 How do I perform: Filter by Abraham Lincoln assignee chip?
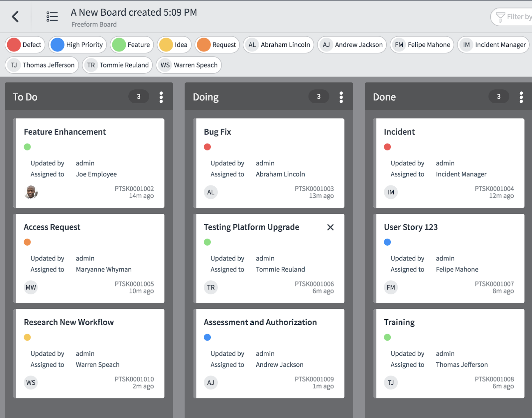(279, 45)
